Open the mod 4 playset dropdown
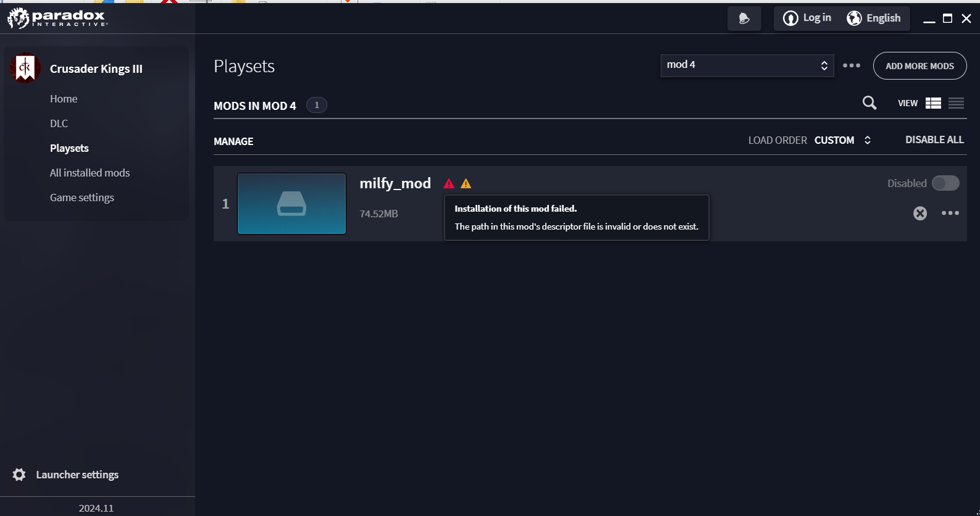This screenshot has height=516, width=980. point(747,65)
